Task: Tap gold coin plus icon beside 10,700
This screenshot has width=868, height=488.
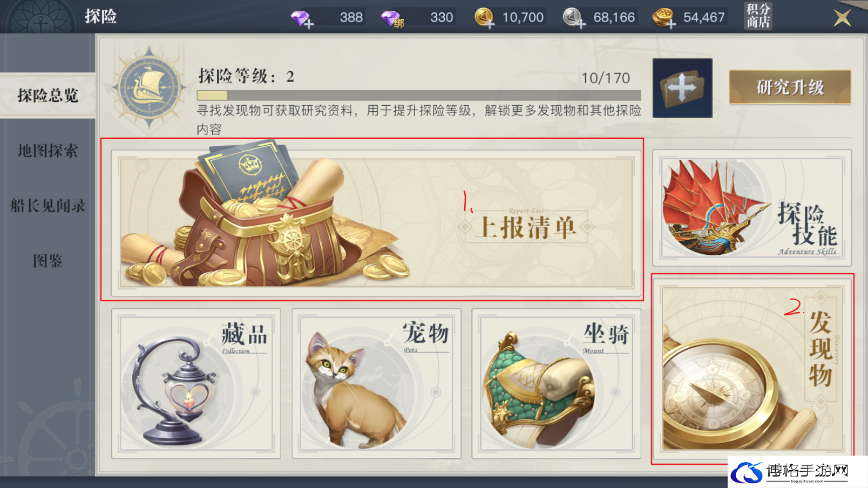Action: 484,18
